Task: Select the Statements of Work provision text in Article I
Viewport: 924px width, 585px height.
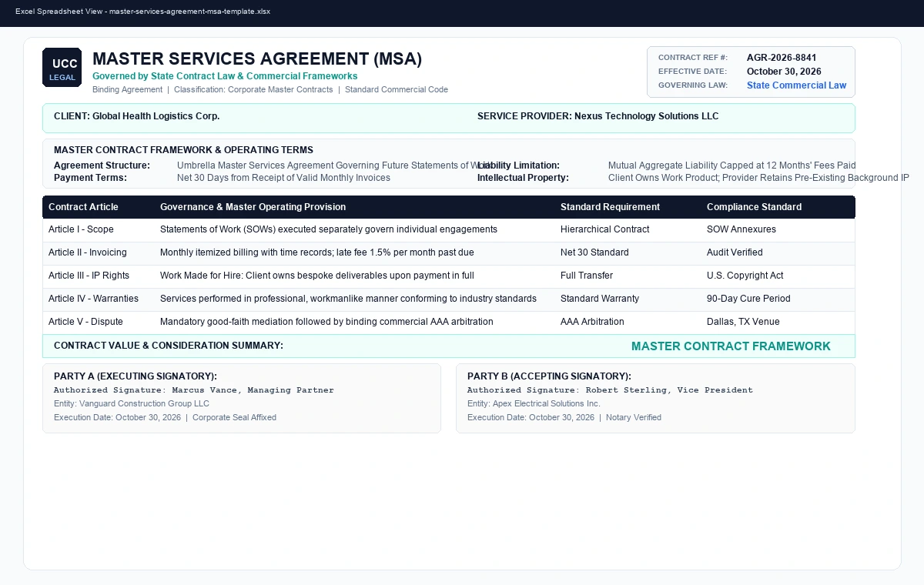Action: 329,229
